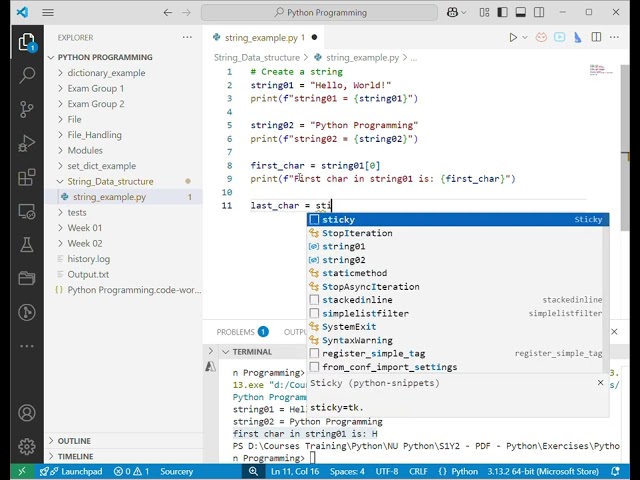Pick the staticmethod suggestion
This screenshot has width=640, height=480.
pyautogui.click(x=455, y=273)
